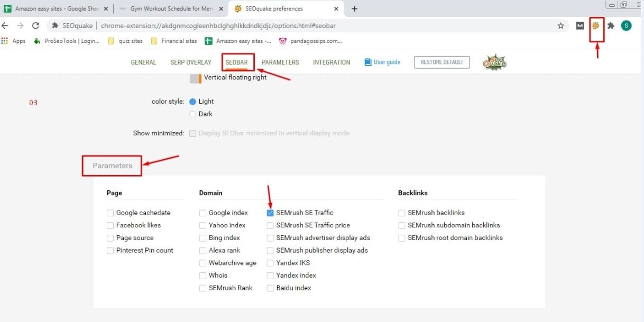Go forward using the forward arrow
Viewport: 644px width, 322px height.
coord(20,25)
